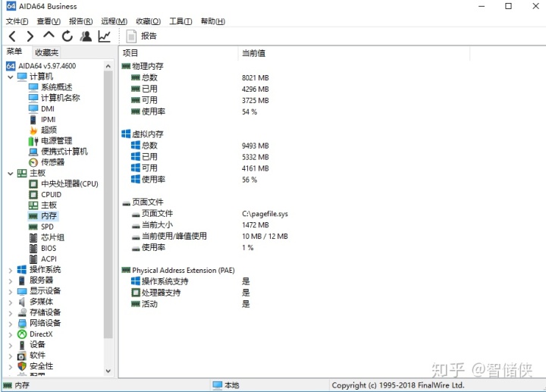
Task: Expand the 服务器 tree node
Action: [11, 281]
